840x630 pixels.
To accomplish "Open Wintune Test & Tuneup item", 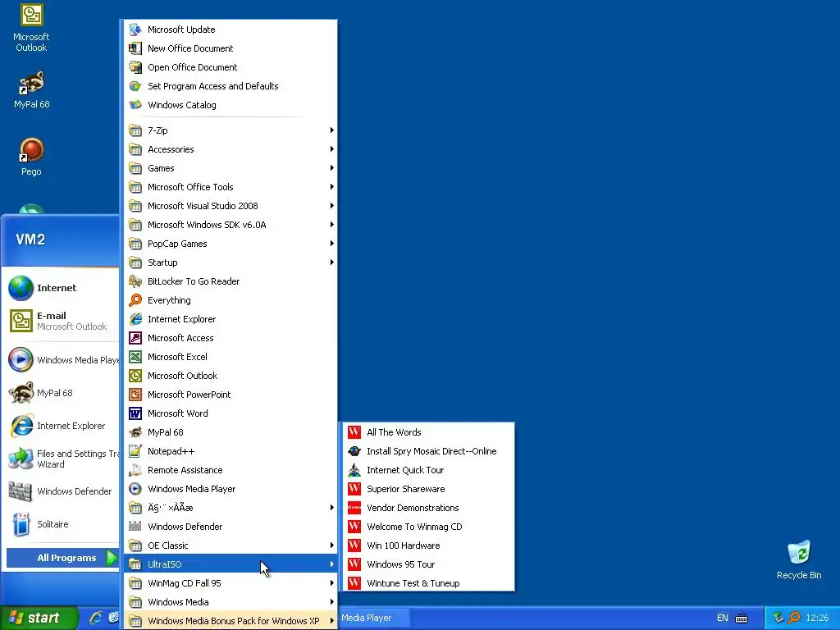I will (427, 583).
